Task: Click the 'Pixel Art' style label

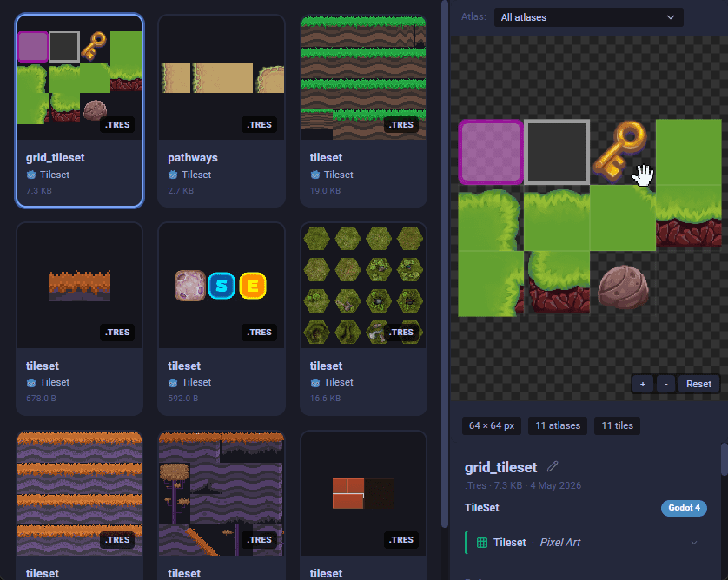Action: (x=560, y=543)
